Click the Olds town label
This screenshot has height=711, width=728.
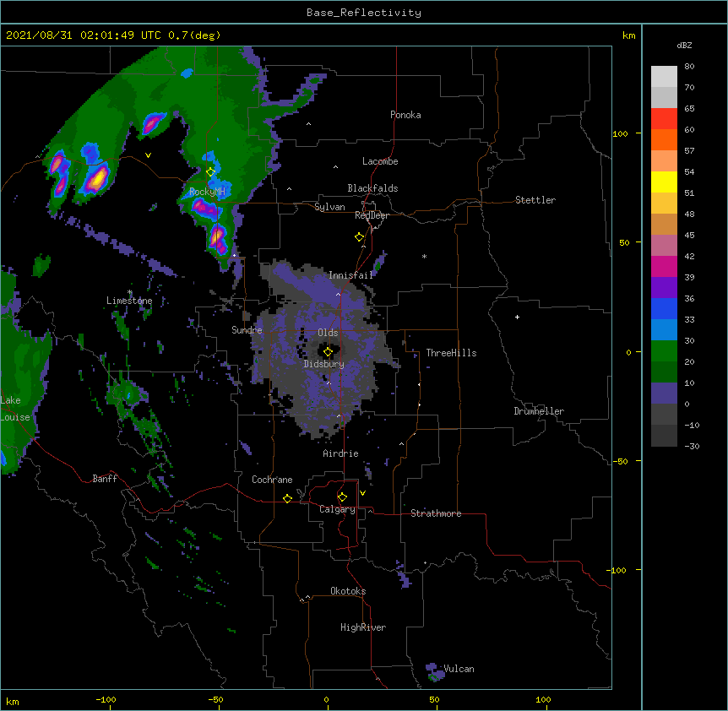point(328,333)
